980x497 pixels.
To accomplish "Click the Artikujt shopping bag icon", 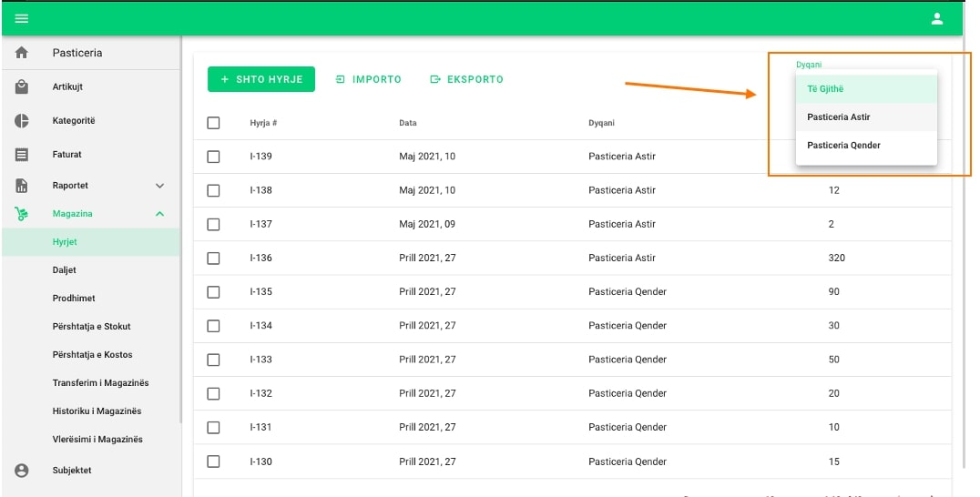I will point(22,87).
